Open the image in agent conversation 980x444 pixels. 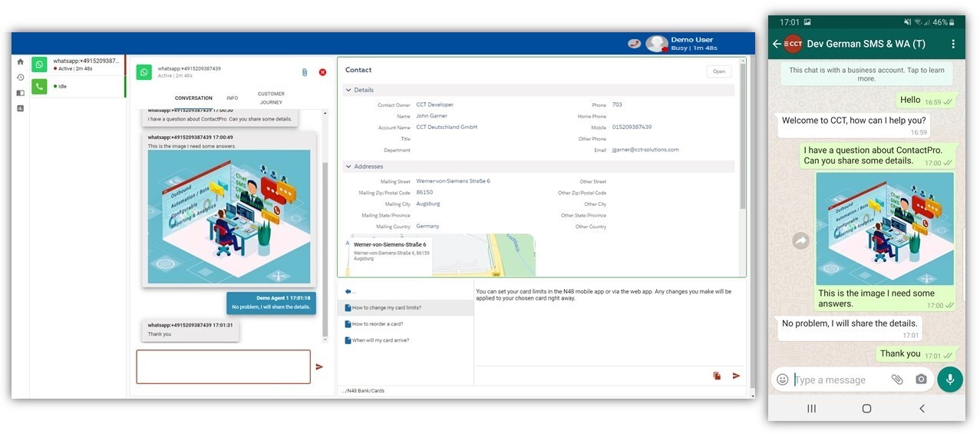coord(229,217)
